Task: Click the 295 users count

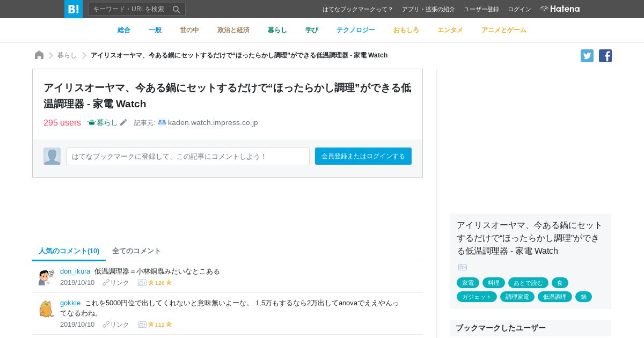Action: (x=62, y=122)
